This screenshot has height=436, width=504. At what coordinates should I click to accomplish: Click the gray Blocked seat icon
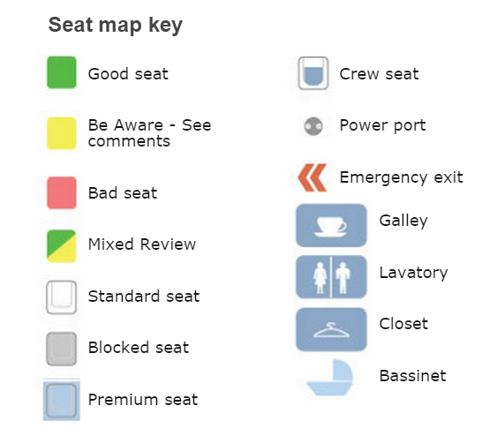(x=62, y=349)
